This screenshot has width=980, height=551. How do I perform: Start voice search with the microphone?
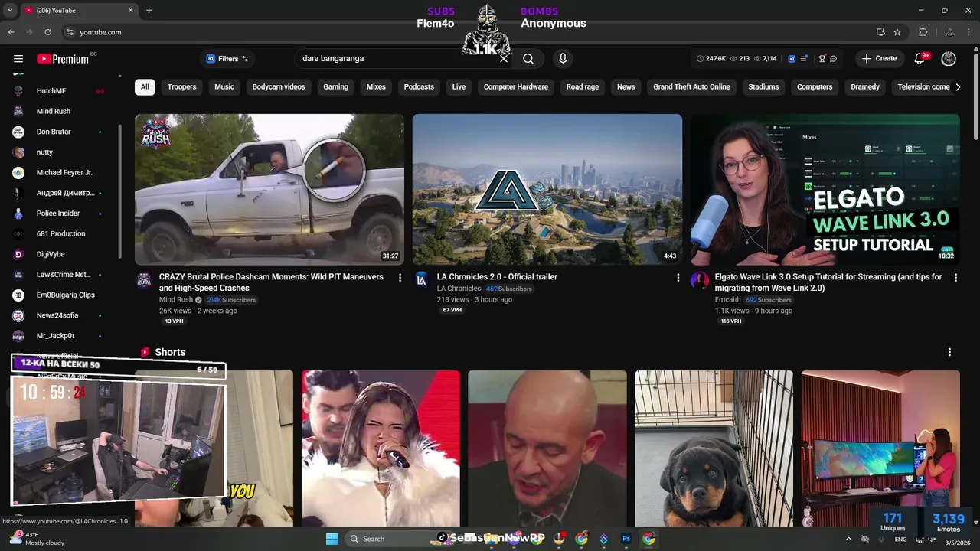pyautogui.click(x=563, y=58)
